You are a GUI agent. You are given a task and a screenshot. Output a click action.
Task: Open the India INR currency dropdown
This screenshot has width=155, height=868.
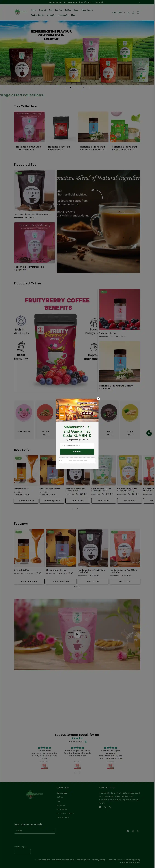[x=118, y=12]
